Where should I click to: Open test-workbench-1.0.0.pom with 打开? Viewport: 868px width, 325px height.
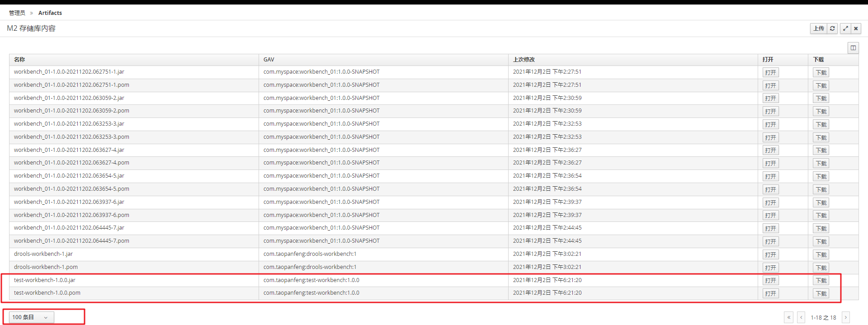coord(771,294)
